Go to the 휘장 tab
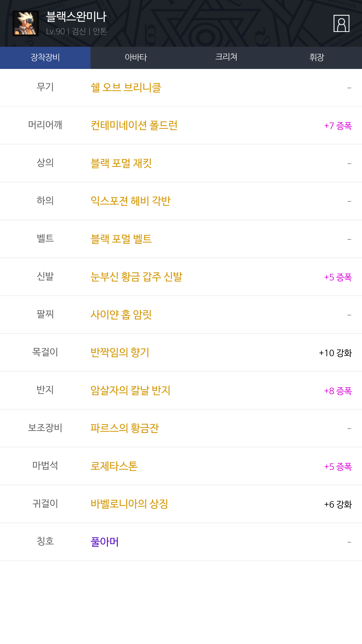This screenshot has width=362, height=644. 317,58
